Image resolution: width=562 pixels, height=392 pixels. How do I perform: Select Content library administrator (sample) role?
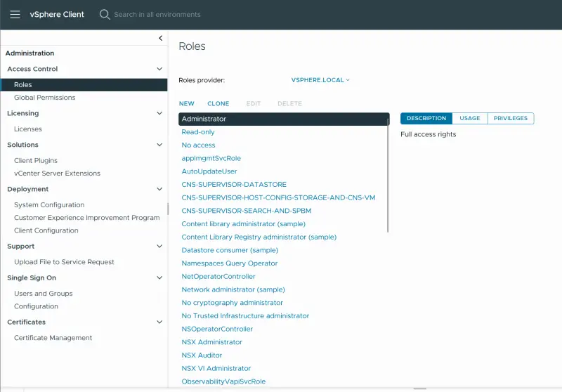(x=243, y=224)
